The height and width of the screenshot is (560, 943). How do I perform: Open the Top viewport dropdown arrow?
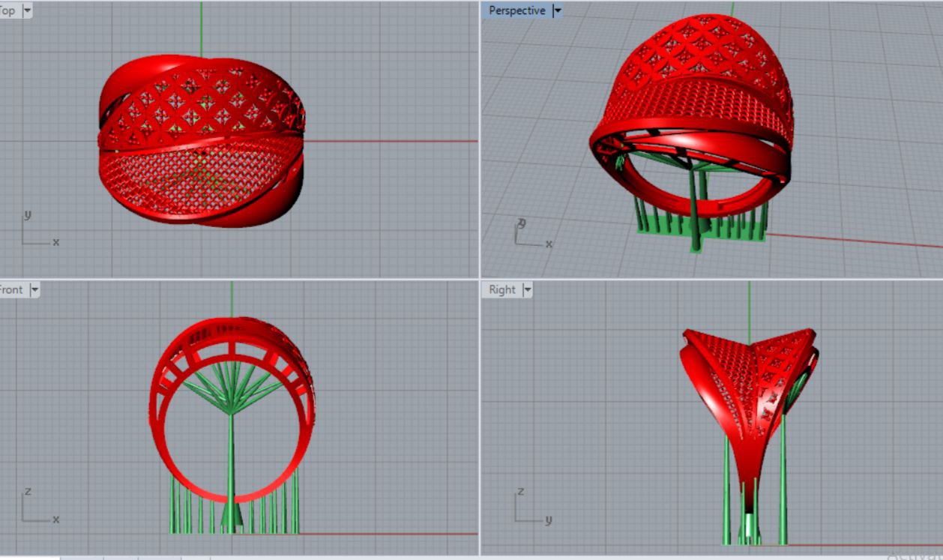(28, 10)
